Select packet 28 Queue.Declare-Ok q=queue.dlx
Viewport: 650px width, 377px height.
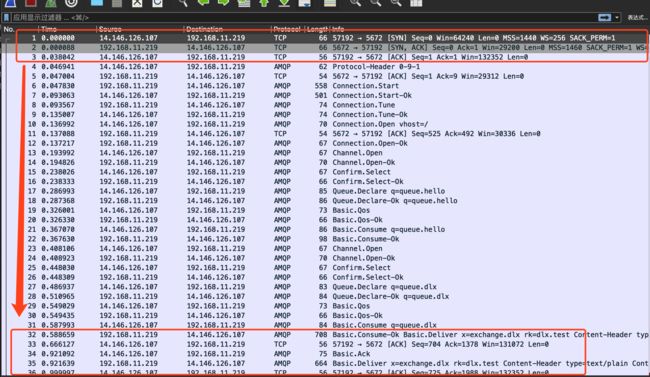(x=325, y=296)
